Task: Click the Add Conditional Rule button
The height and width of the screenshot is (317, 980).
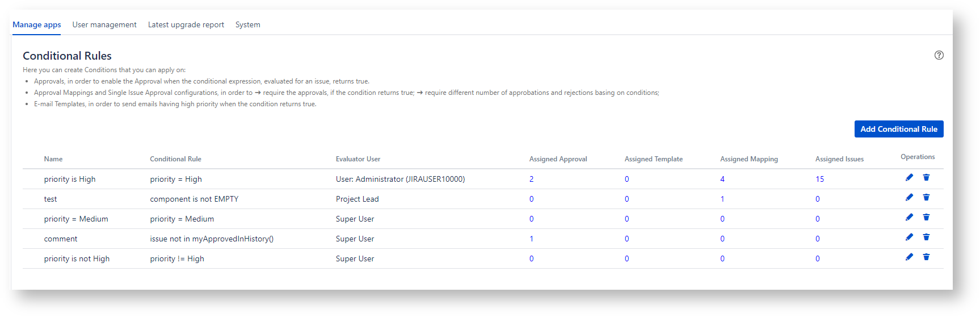Action: pos(898,129)
